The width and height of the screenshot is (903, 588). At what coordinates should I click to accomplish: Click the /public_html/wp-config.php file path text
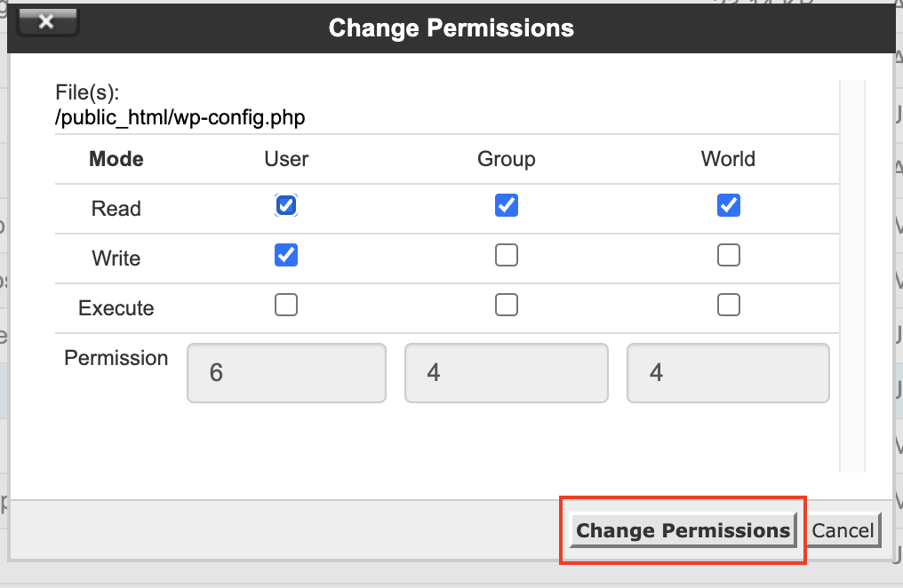(x=180, y=117)
